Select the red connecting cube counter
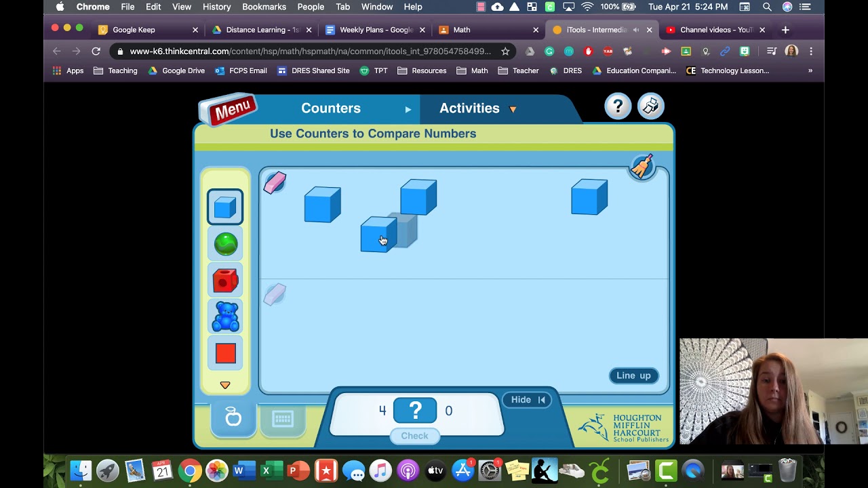868x488 pixels. coord(226,281)
